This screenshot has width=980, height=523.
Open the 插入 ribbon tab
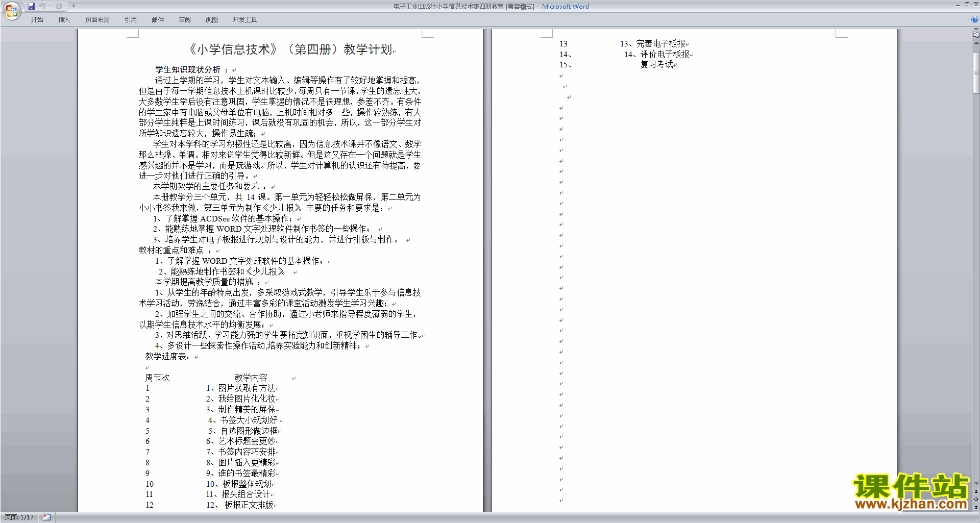(x=64, y=19)
